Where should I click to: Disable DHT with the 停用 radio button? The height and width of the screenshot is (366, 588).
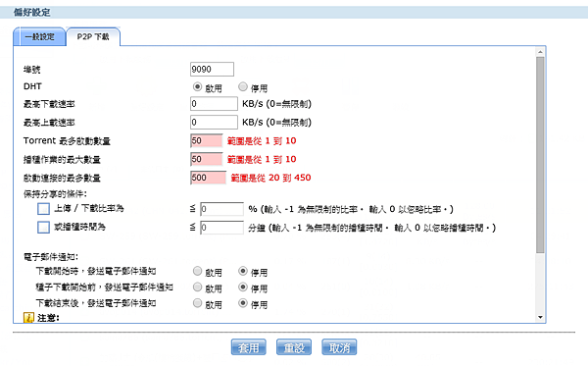pyautogui.click(x=243, y=86)
